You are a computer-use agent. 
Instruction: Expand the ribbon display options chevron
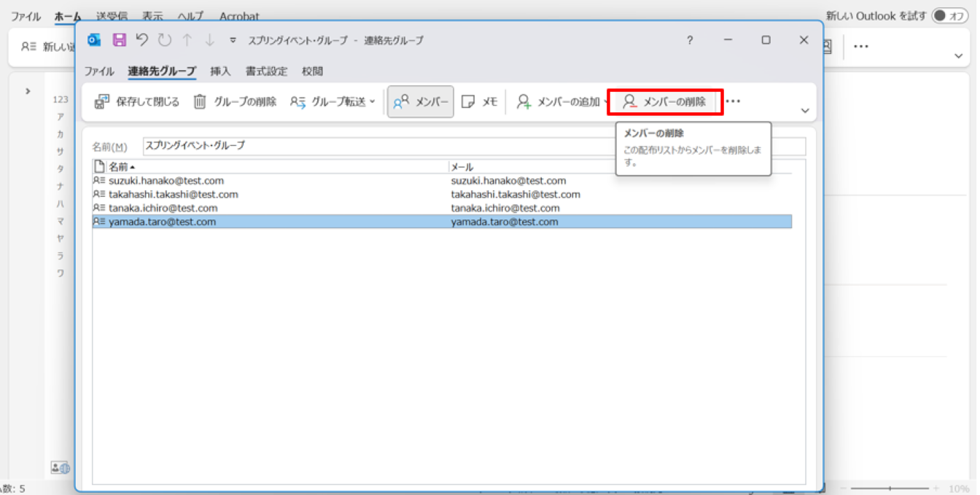[805, 111]
